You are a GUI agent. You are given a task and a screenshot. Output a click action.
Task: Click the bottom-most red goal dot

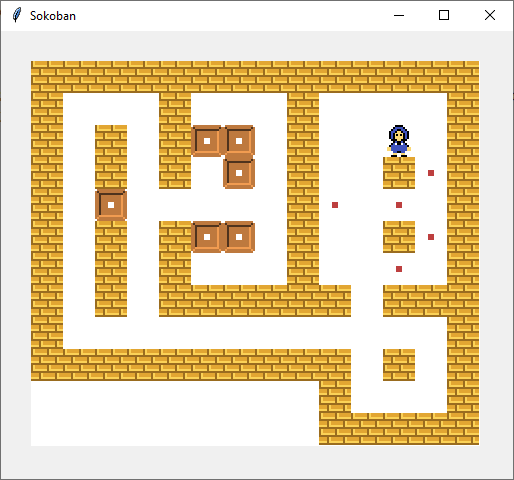pyautogui.click(x=399, y=269)
